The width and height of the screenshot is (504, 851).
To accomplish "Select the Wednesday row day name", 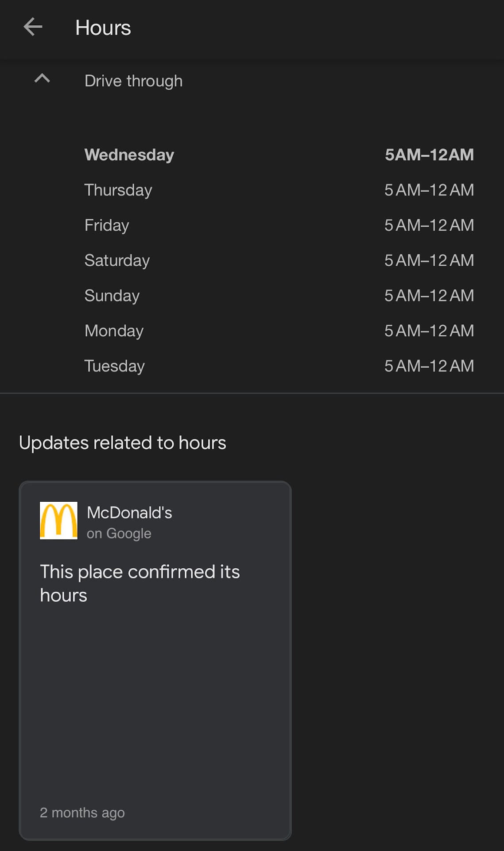I will (129, 155).
